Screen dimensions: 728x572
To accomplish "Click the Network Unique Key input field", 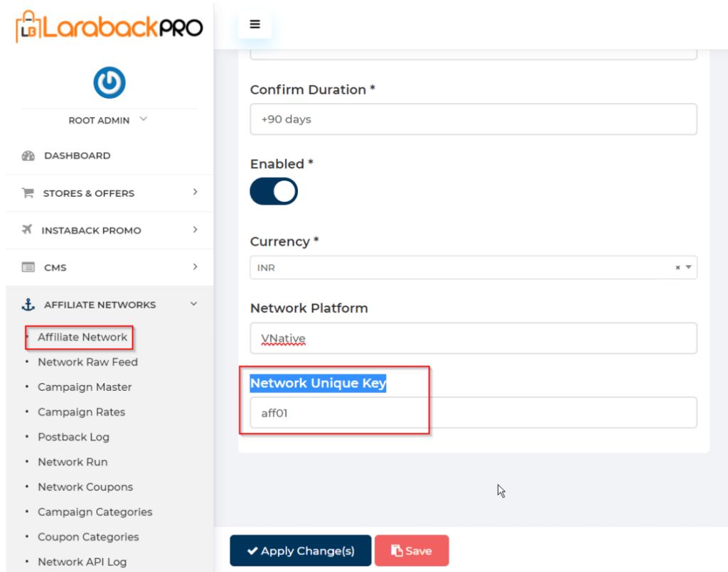I will coord(473,412).
